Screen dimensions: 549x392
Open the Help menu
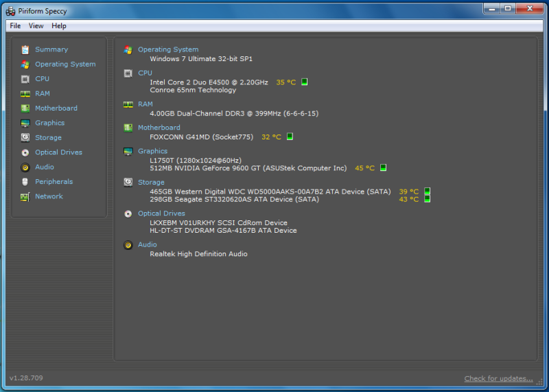pyautogui.click(x=59, y=26)
